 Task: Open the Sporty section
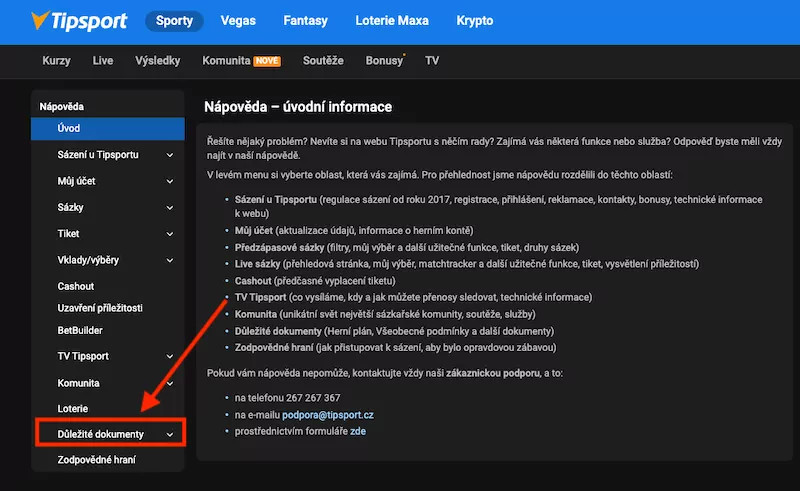point(174,21)
